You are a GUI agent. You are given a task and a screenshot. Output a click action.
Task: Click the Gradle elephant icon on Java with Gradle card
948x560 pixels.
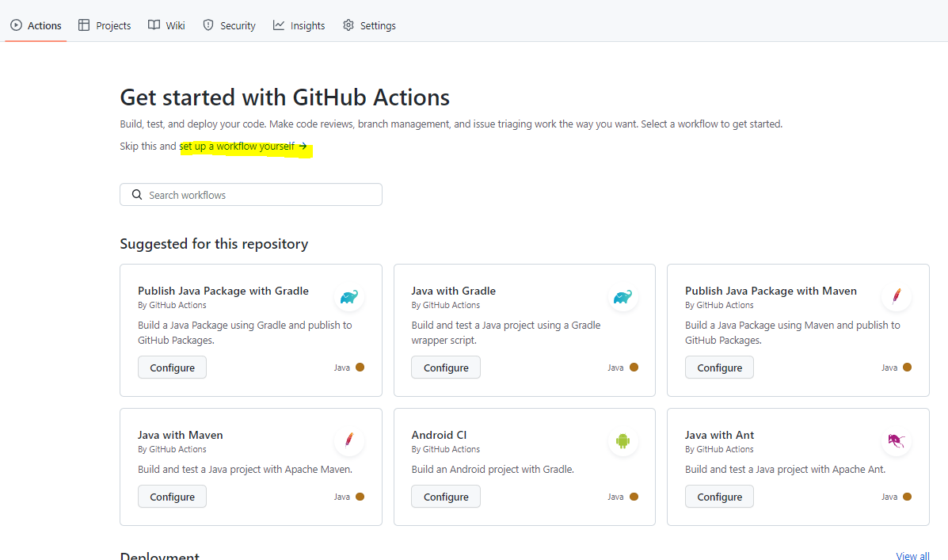(622, 297)
